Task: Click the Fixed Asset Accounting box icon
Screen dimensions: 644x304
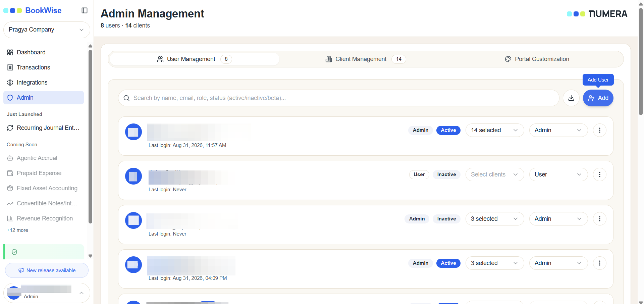Action: click(x=10, y=188)
